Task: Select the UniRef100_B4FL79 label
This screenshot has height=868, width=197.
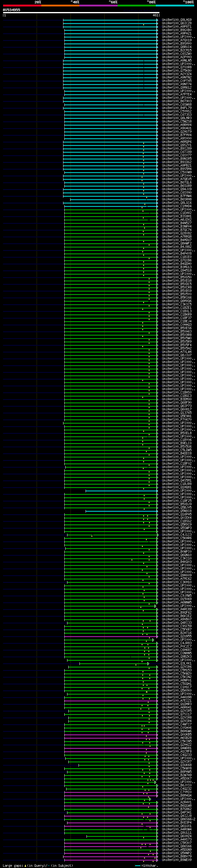Action: pos(177,108)
